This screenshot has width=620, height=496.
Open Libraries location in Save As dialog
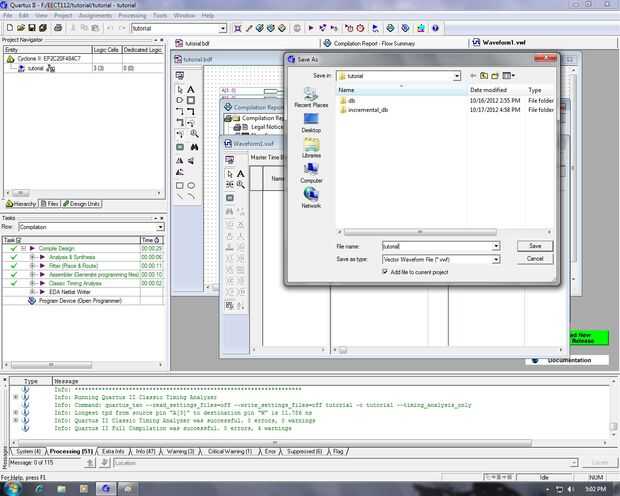tap(311, 148)
